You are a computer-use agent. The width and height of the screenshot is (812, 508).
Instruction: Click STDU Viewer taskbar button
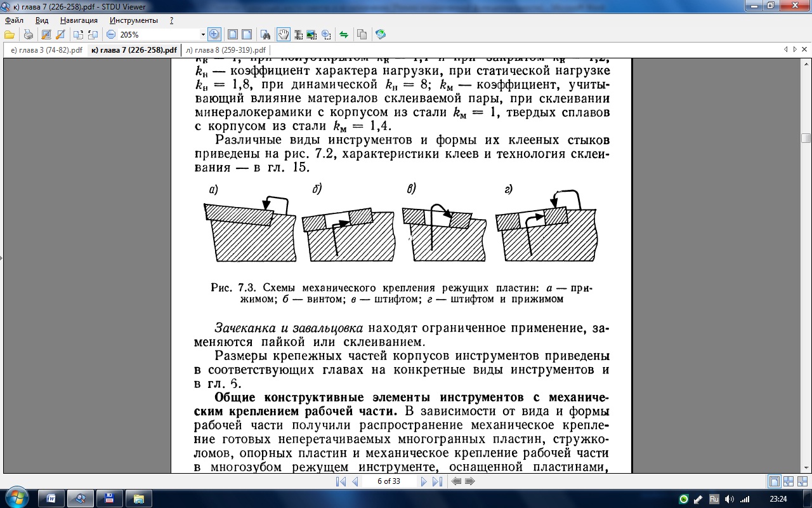pos(81,498)
